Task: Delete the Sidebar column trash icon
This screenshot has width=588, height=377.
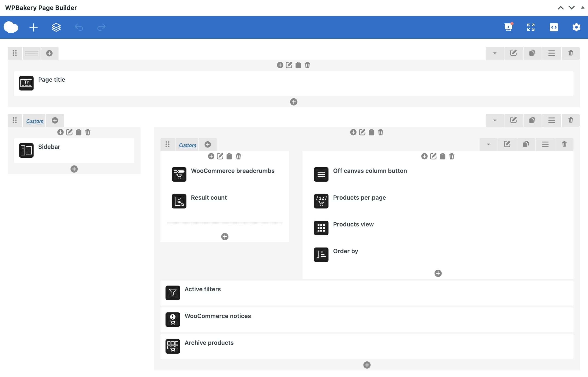Action: click(x=88, y=132)
